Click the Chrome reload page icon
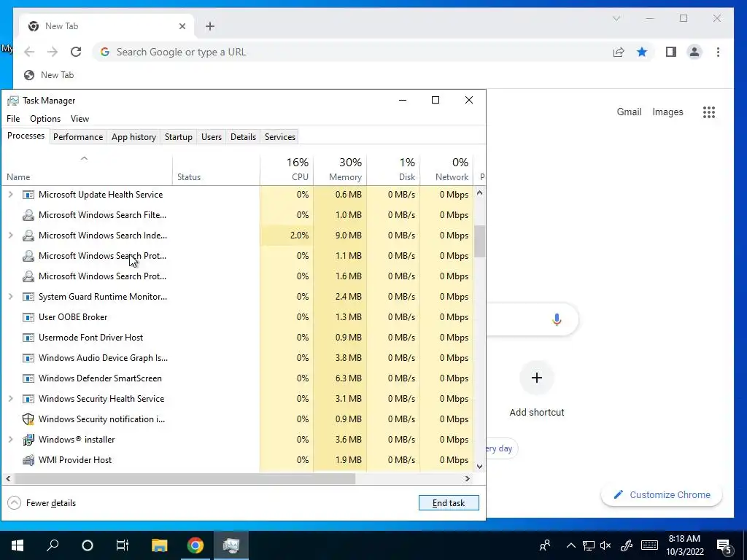Viewport: 747px width, 560px height. pyautogui.click(x=76, y=52)
